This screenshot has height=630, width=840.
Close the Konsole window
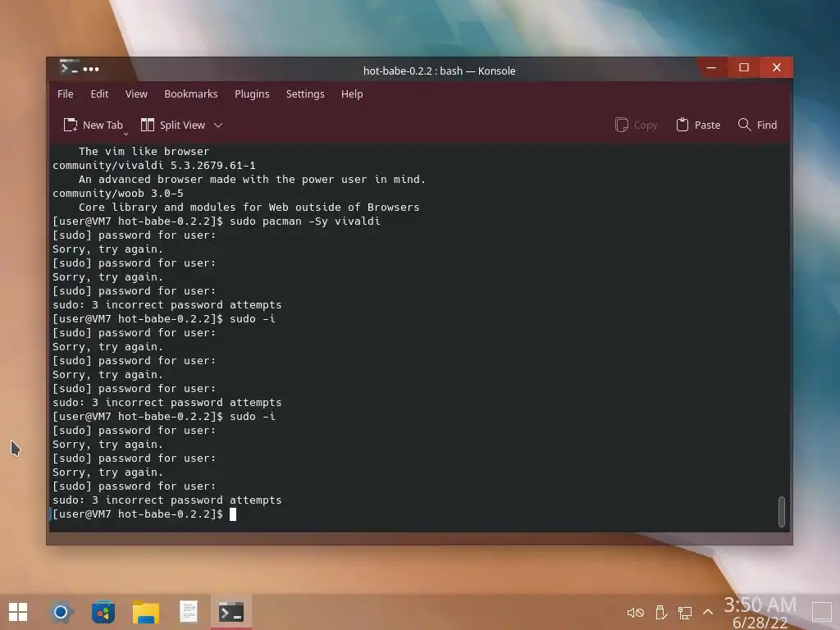tap(777, 67)
